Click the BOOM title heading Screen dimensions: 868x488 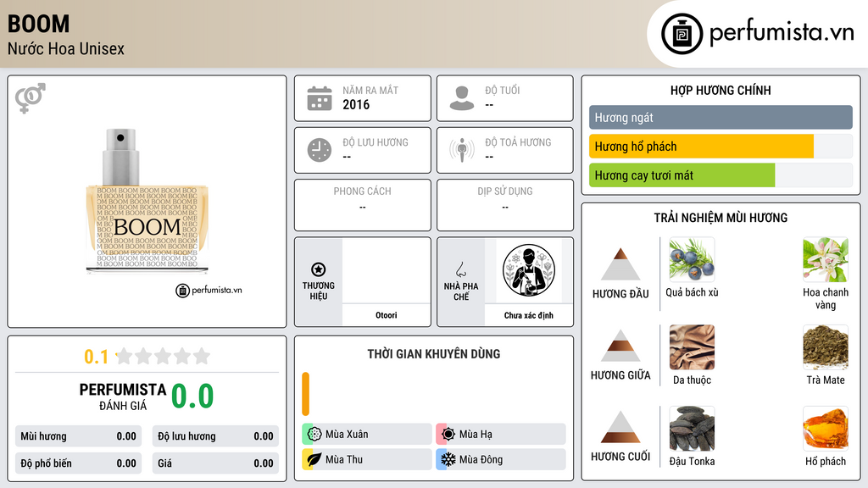(x=38, y=24)
